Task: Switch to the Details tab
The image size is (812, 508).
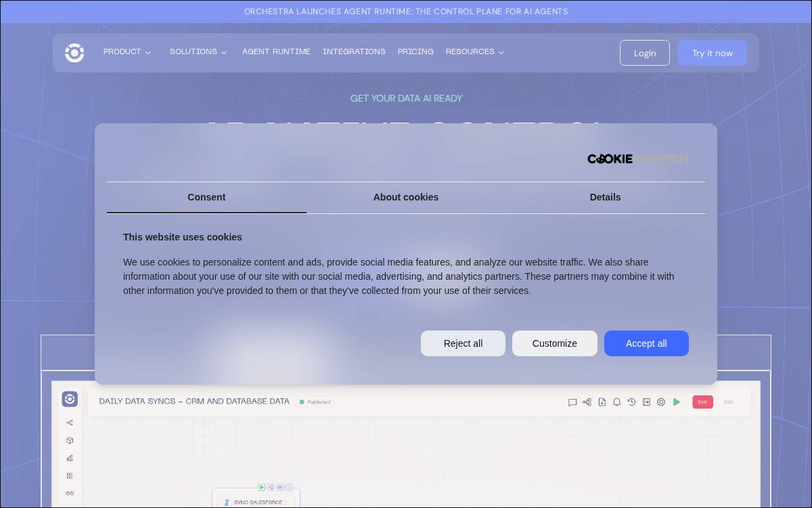Action: click(x=605, y=197)
